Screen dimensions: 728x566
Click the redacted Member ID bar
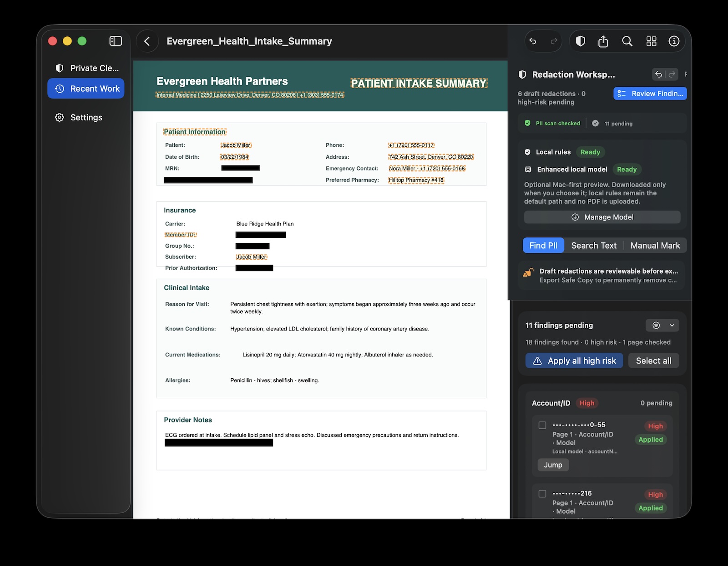tap(261, 235)
